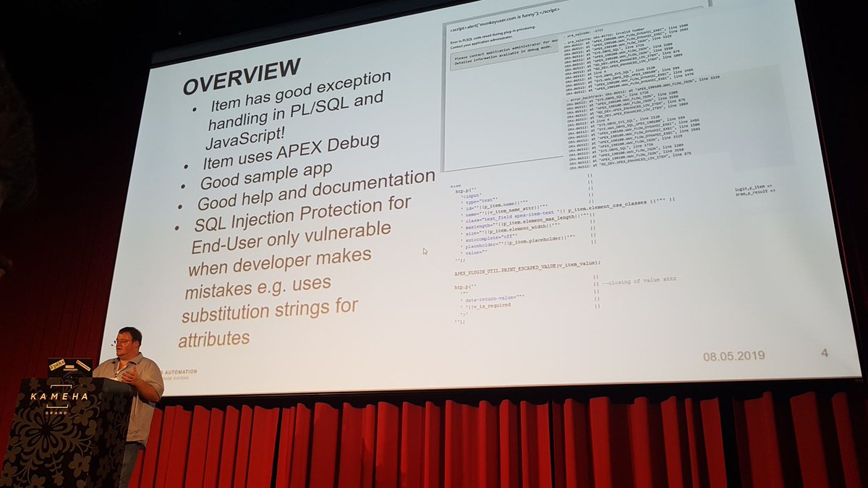868x488 pixels.
Task: Click the OVERVIEW slide heading
Action: (x=240, y=75)
